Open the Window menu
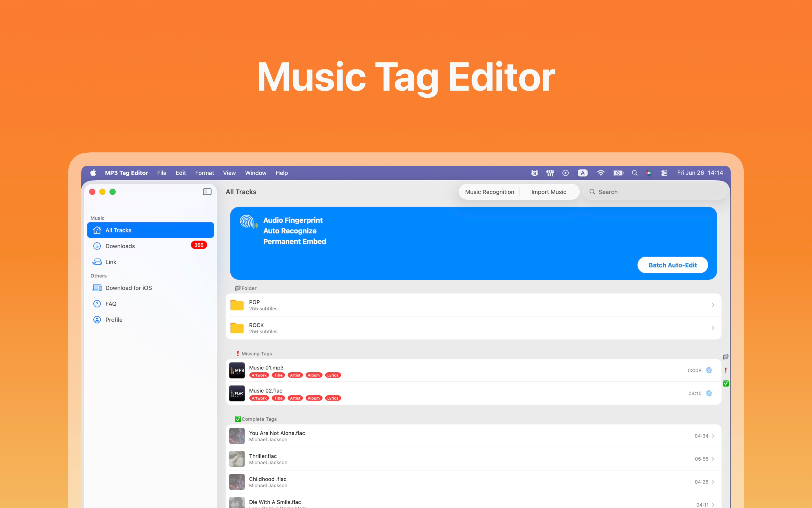 pyautogui.click(x=256, y=173)
